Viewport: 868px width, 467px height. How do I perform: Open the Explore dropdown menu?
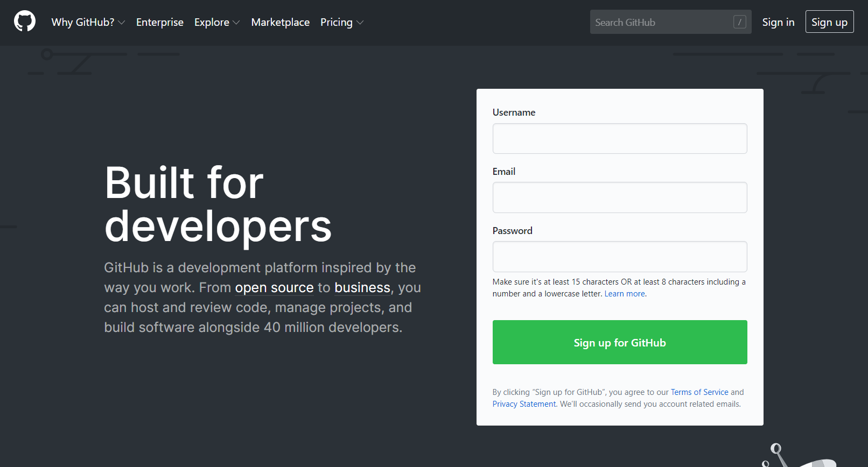pos(217,22)
